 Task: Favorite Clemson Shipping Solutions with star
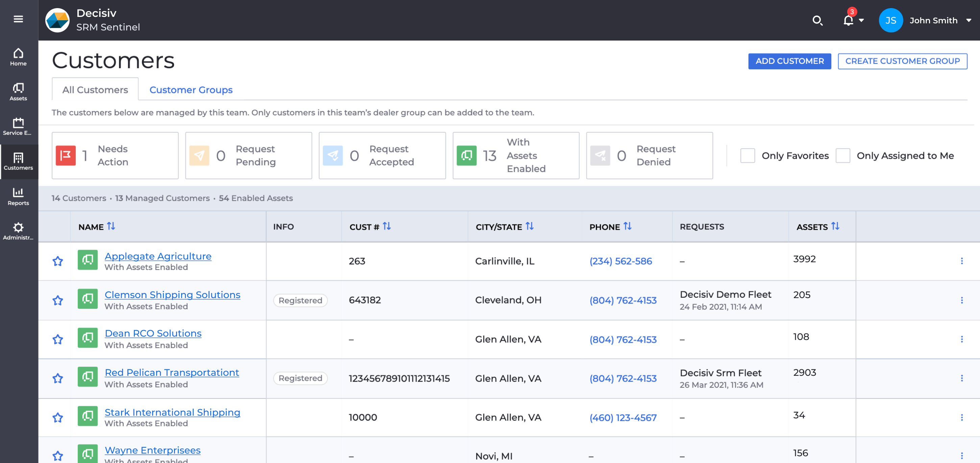[58, 300]
